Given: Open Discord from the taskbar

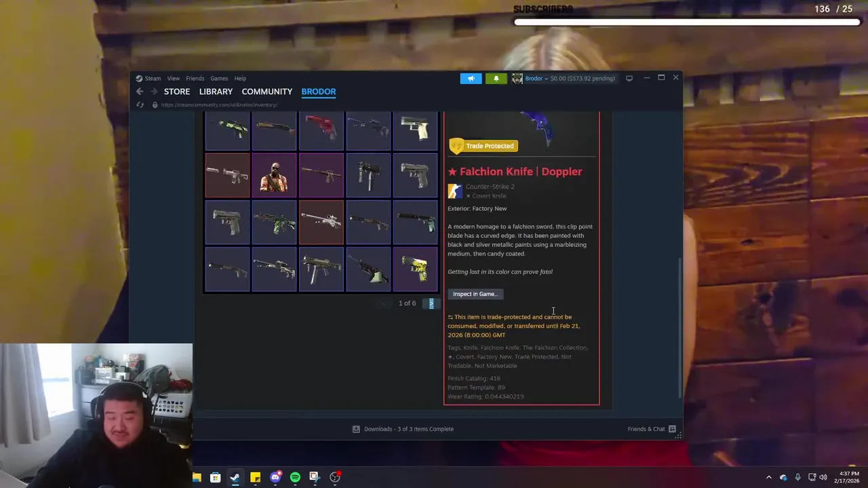Looking at the screenshot, I should pyautogui.click(x=275, y=477).
